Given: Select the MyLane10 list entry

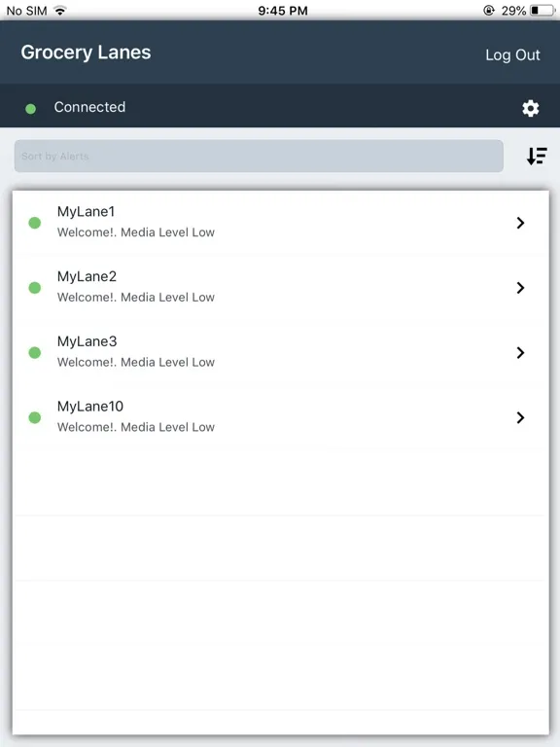Looking at the screenshot, I should pyautogui.click(x=280, y=417).
